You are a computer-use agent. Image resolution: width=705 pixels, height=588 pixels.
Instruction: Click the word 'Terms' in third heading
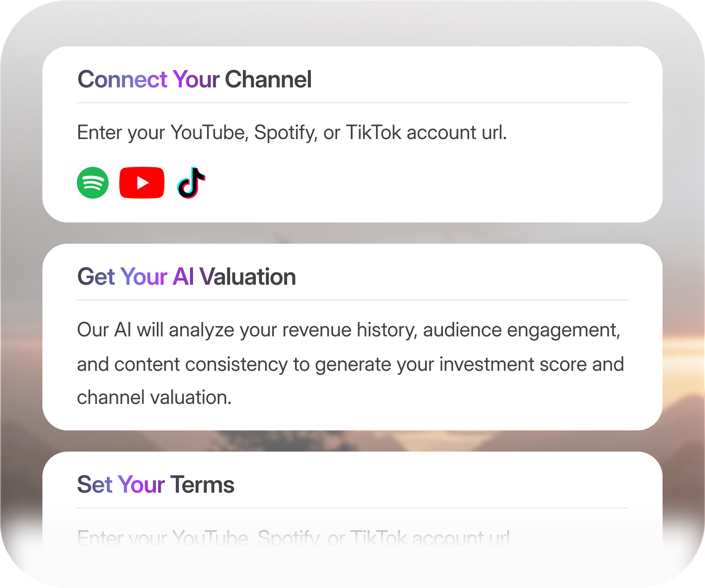click(202, 485)
